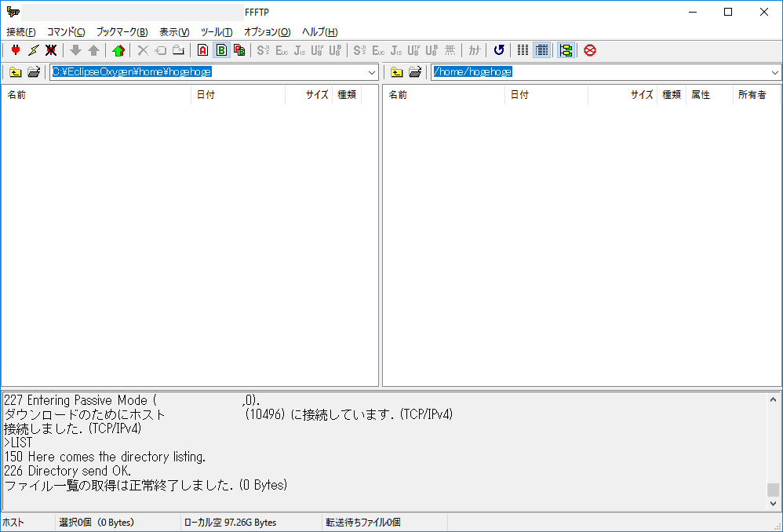Disconnect using the crossed-out plug icon
783x532 pixels.
(x=51, y=50)
